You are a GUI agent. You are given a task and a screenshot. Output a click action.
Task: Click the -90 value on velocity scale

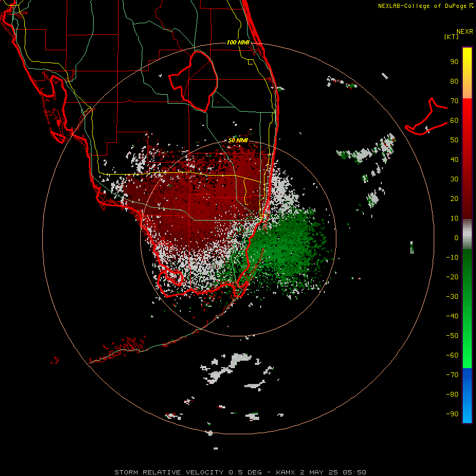(x=452, y=414)
